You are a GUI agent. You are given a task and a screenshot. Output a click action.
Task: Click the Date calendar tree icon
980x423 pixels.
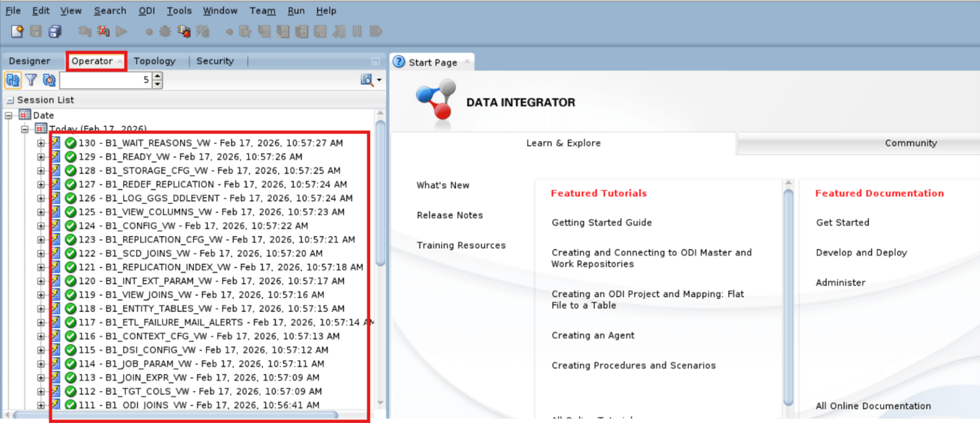tap(25, 115)
